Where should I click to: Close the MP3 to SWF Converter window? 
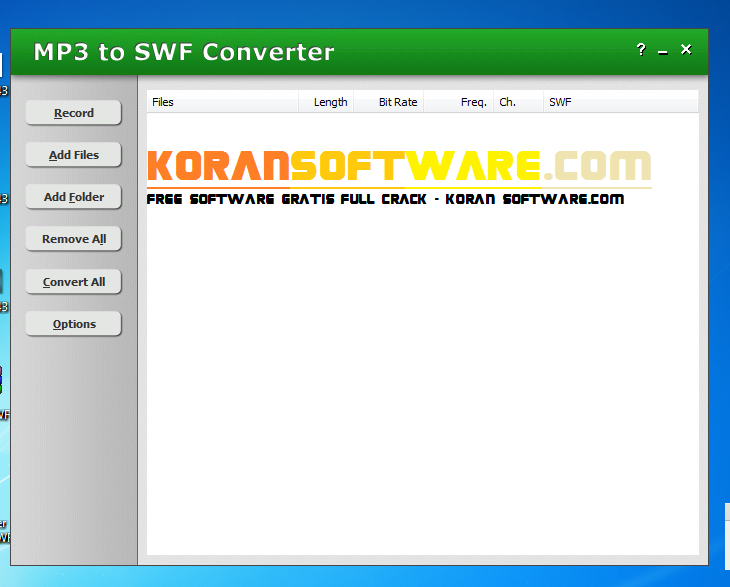[x=686, y=49]
